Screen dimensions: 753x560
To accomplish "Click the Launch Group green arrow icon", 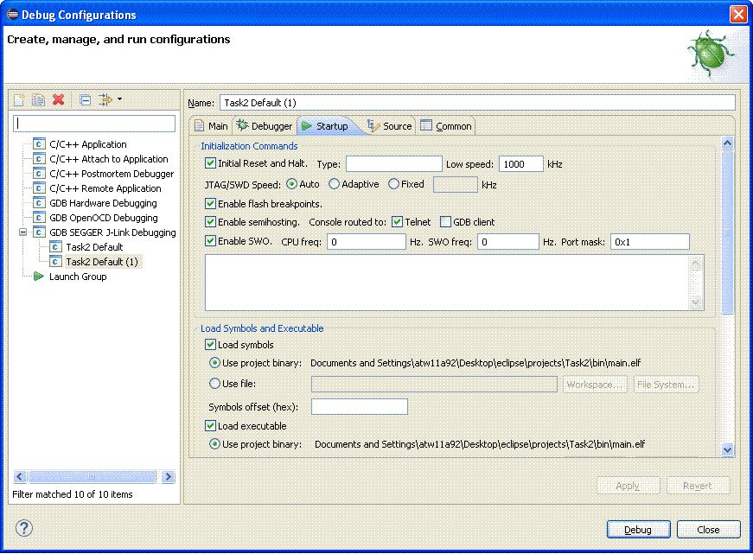I will pyautogui.click(x=38, y=277).
